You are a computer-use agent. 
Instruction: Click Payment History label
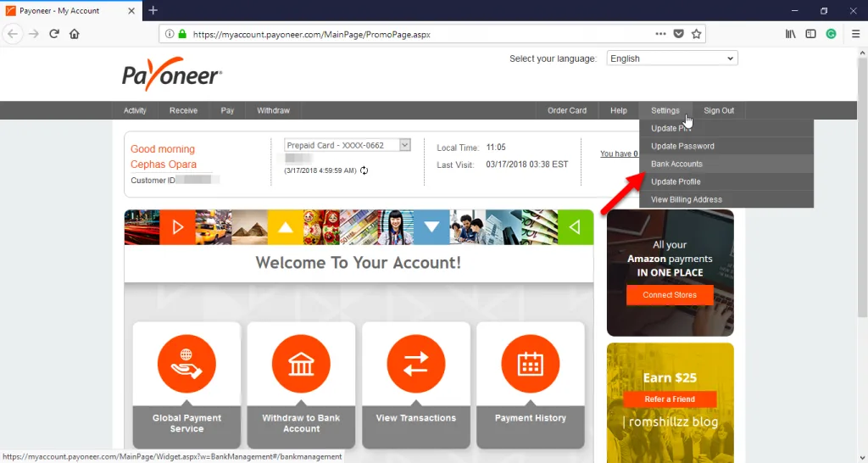coord(531,418)
